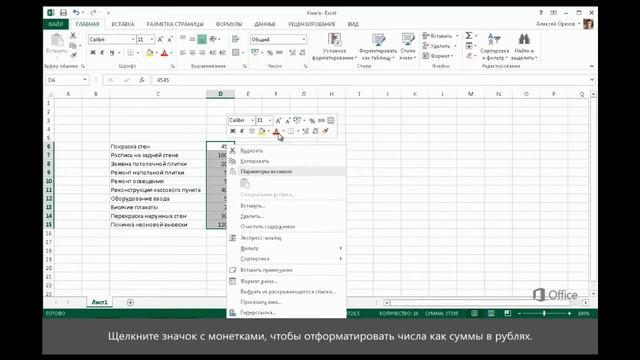Click Fill Color bucket in ribbon
The height and width of the screenshot is (360, 640).
coord(149,53)
